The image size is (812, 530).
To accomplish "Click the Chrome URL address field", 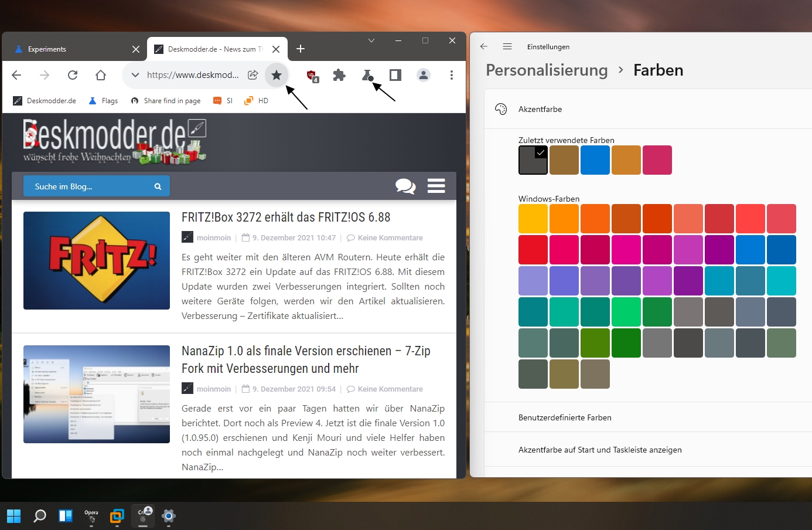I will coord(193,75).
